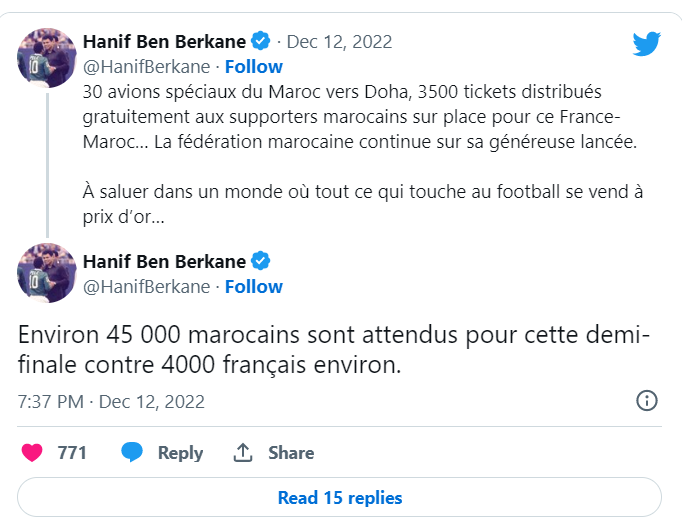Image resolution: width=682 pixels, height=526 pixels.
Task: Follow the author from the second tweet
Action: [x=254, y=286]
